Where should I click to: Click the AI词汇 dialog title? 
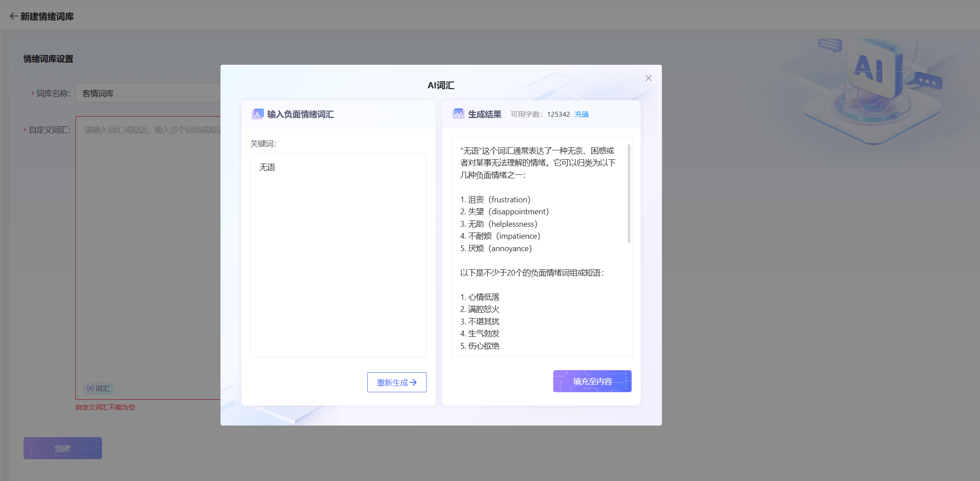441,85
